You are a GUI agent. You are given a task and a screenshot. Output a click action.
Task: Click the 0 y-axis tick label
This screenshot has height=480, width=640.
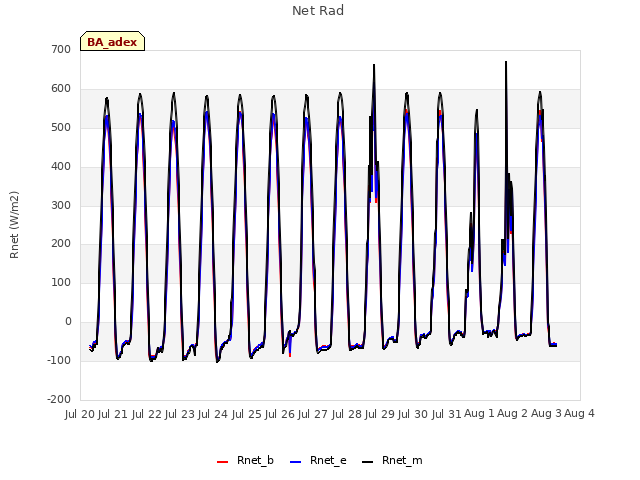click(x=68, y=322)
